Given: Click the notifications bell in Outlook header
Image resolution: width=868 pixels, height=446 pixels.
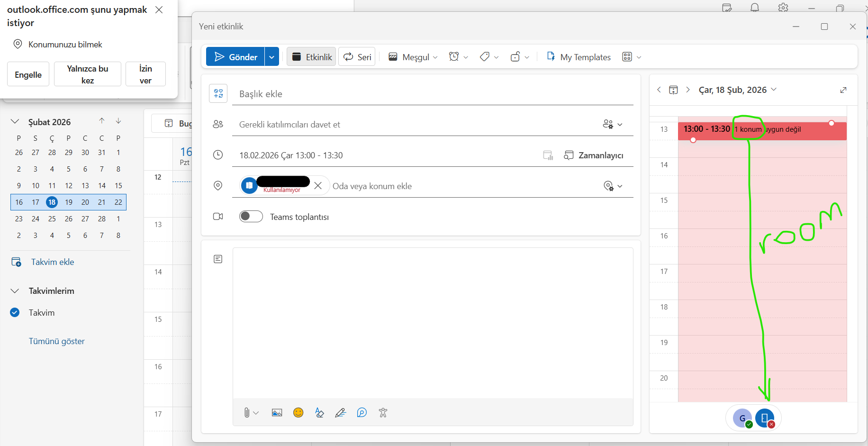Looking at the screenshot, I should click(x=755, y=7).
